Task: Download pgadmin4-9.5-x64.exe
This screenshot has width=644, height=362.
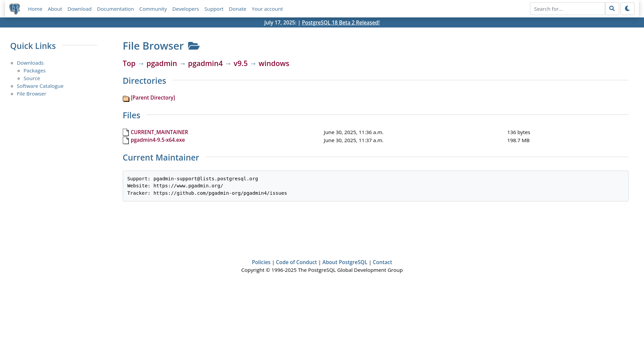Action: pos(158,140)
